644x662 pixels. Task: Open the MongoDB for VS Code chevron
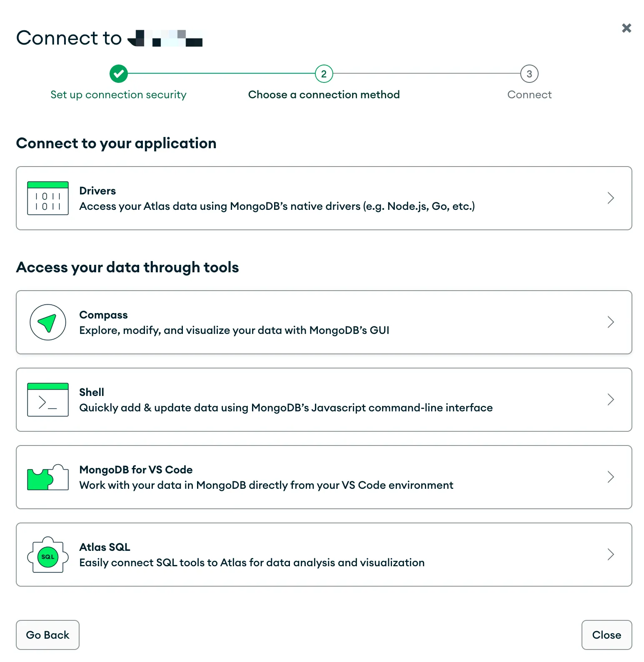611,477
